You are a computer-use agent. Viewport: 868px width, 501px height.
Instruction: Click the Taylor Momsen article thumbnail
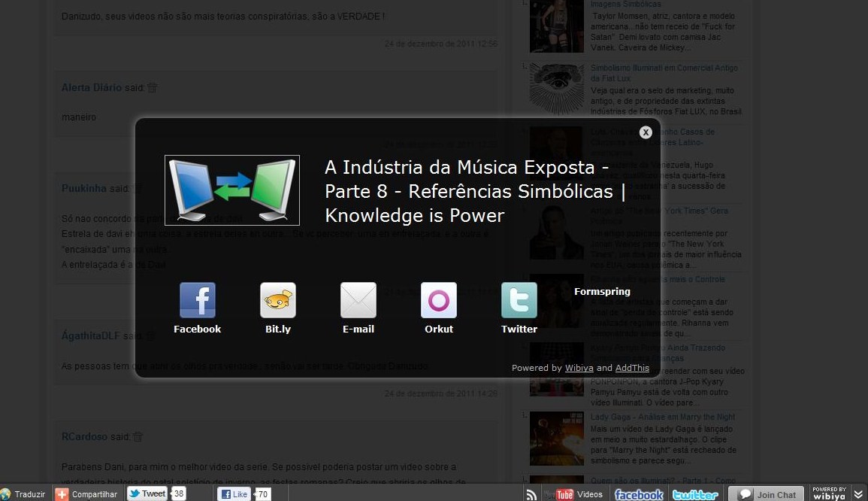point(556,26)
